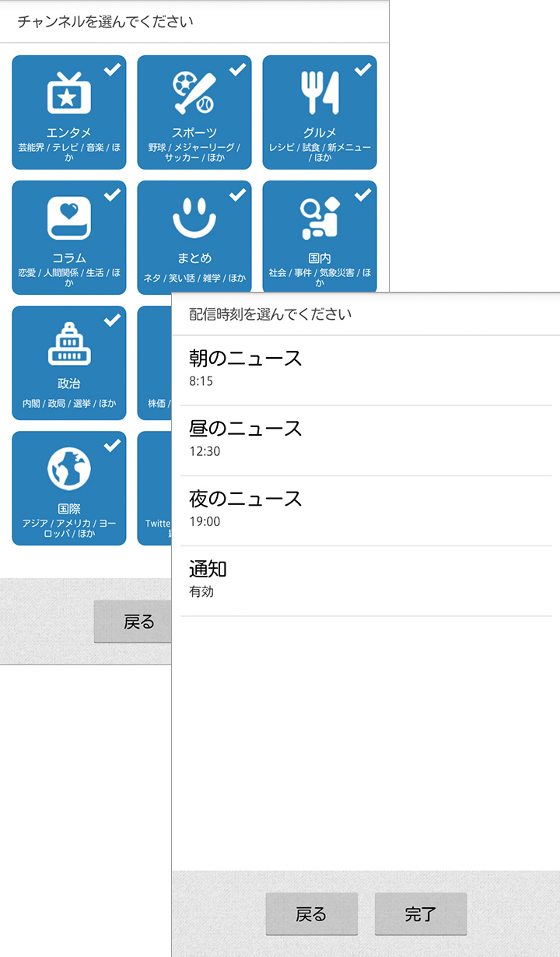Open 昼のニュース time setting 12:30
The height and width of the screenshot is (957, 560).
[x=366, y=439]
